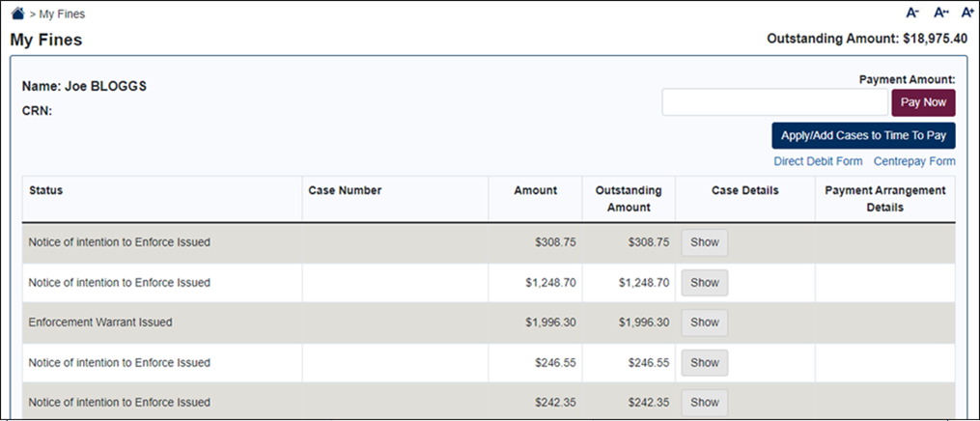Open the Direct Debit Form link
The image size is (980, 421).
[818, 162]
